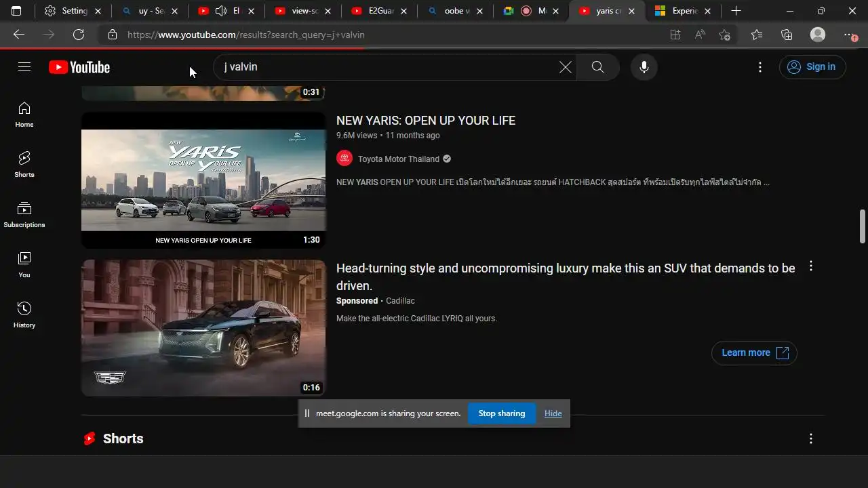
Task: Close the Settings tab
Action: pyautogui.click(x=98, y=11)
